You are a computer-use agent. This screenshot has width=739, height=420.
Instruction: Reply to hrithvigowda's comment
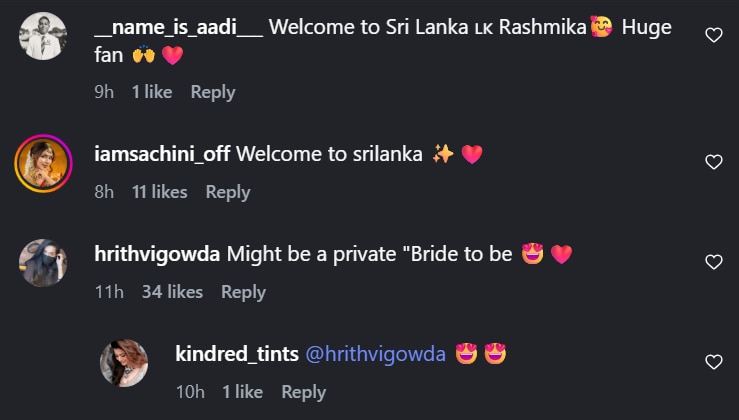pyautogui.click(x=243, y=292)
